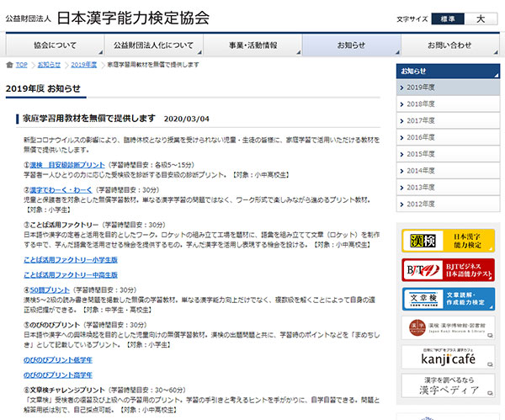Select 2013年度 in sidebar list

(448, 188)
